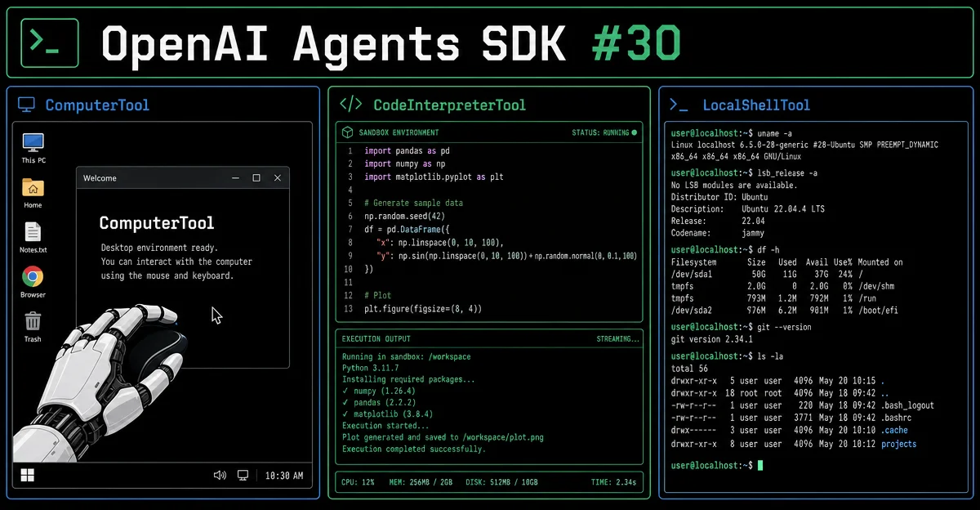Open the This PC desktop icon
Viewport: 980px width, 510px height.
tap(33, 148)
